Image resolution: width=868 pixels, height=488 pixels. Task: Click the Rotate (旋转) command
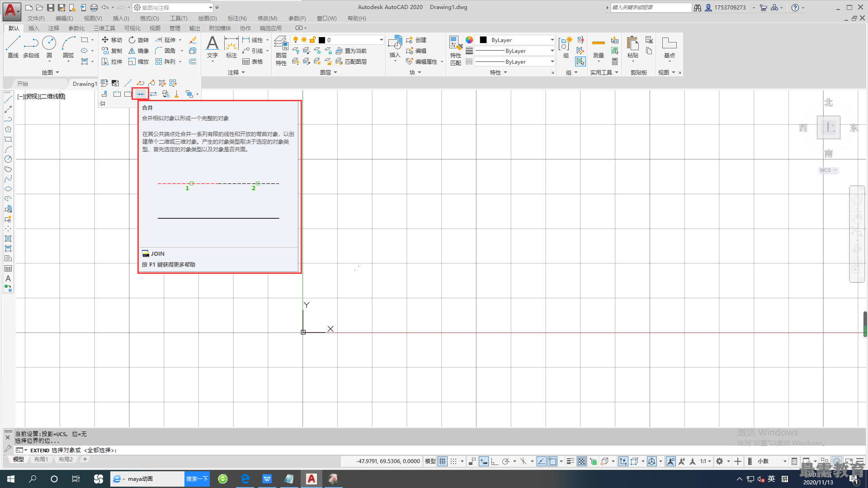click(138, 40)
